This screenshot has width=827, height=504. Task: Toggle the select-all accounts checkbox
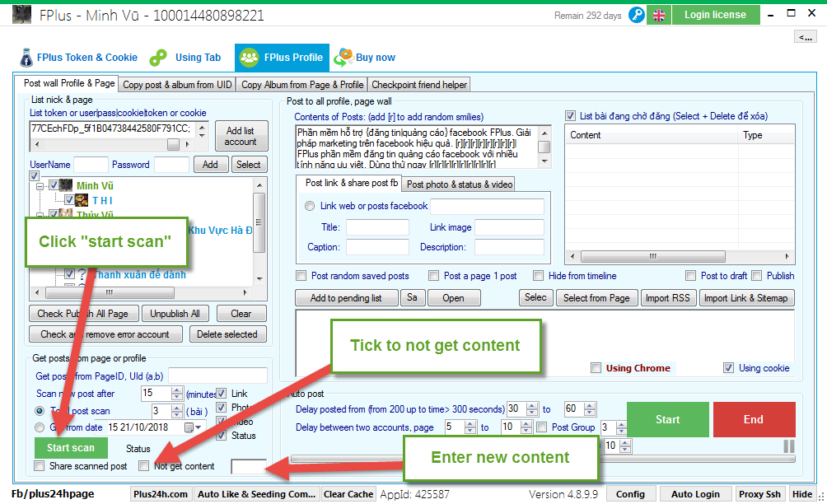[34, 175]
